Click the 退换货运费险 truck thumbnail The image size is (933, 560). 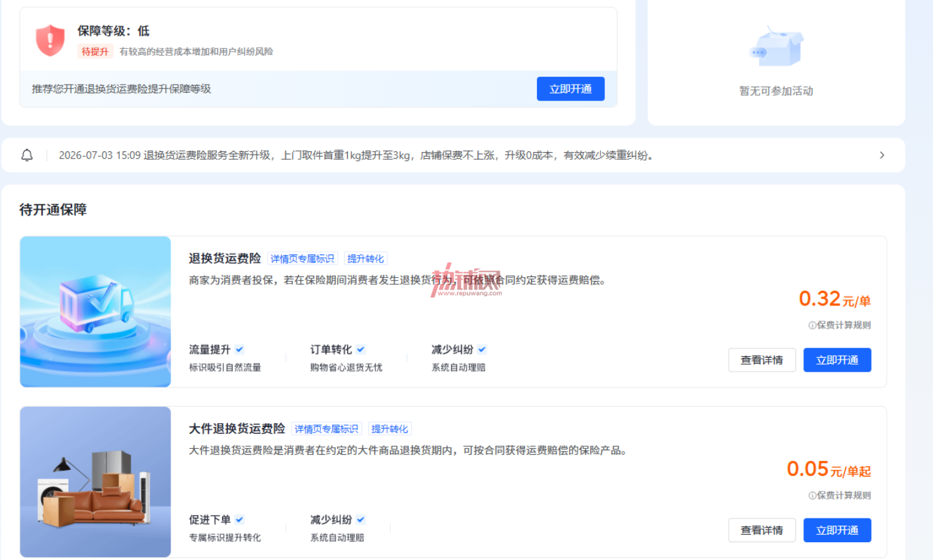(x=96, y=311)
